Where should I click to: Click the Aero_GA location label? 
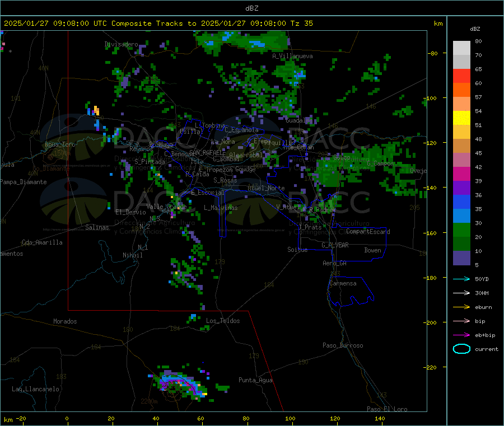(x=334, y=263)
